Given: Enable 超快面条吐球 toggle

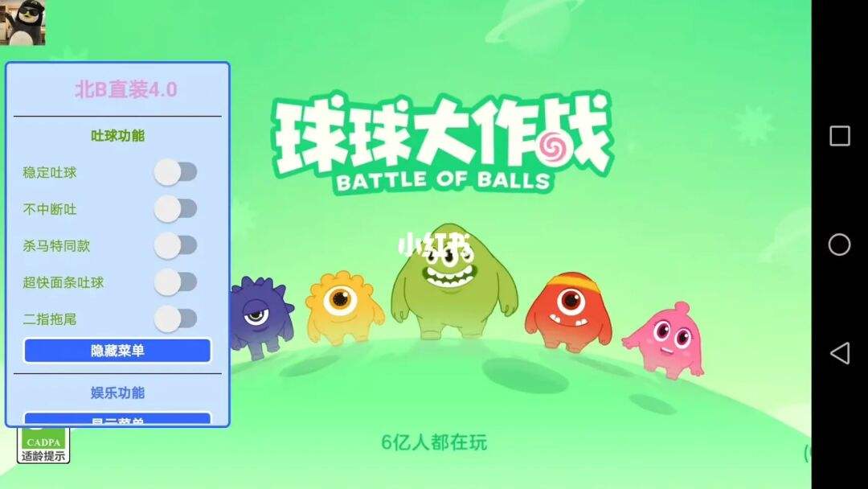Looking at the screenshot, I should (175, 282).
